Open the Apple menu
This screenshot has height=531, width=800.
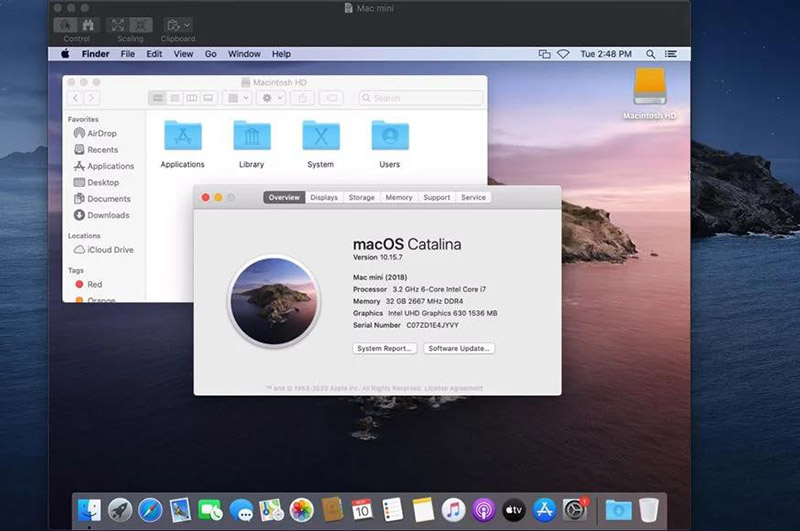pyautogui.click(x=65, y=54)
